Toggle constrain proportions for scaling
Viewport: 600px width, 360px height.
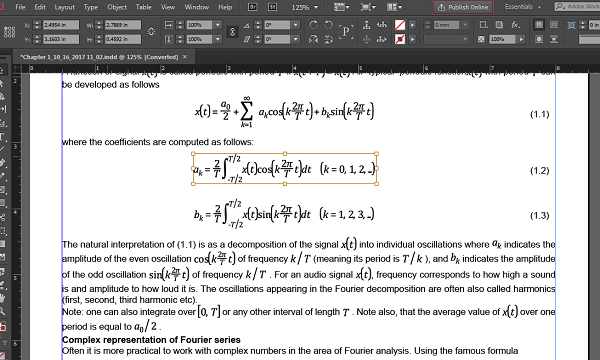click(232, 32)
